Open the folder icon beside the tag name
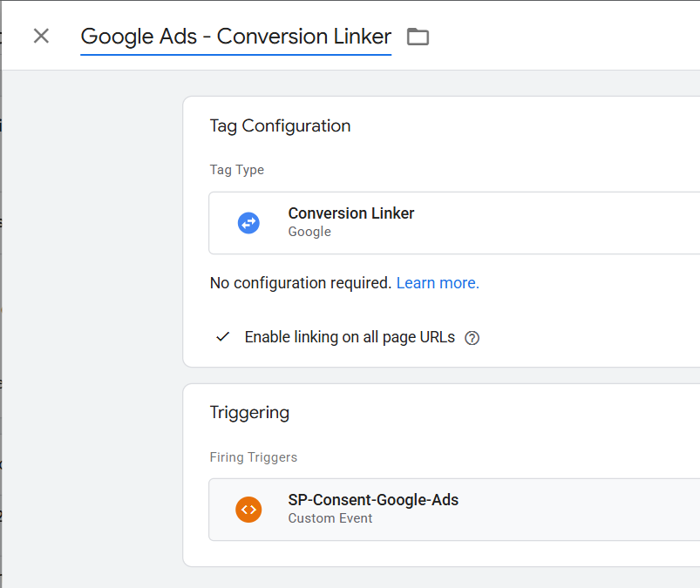Image resolution: width=700 pixels, height=588 pixels. tap(418, 37)
